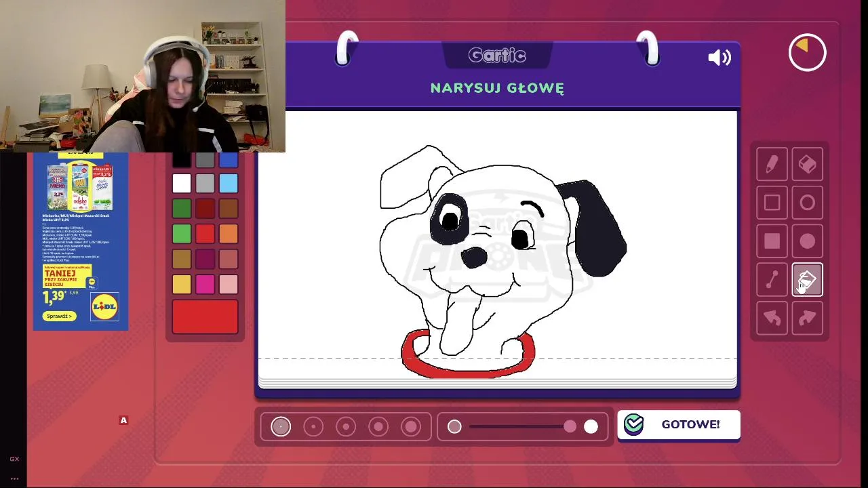Pick the dark red color swatch
Viewport: 868px width, 488px height.
[205, 208]
